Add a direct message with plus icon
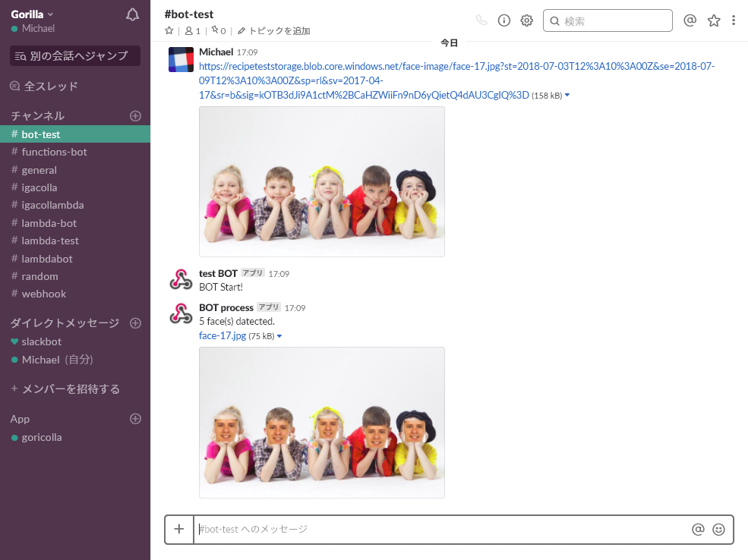This screenshot has height=560, width=748. [135, 323]
